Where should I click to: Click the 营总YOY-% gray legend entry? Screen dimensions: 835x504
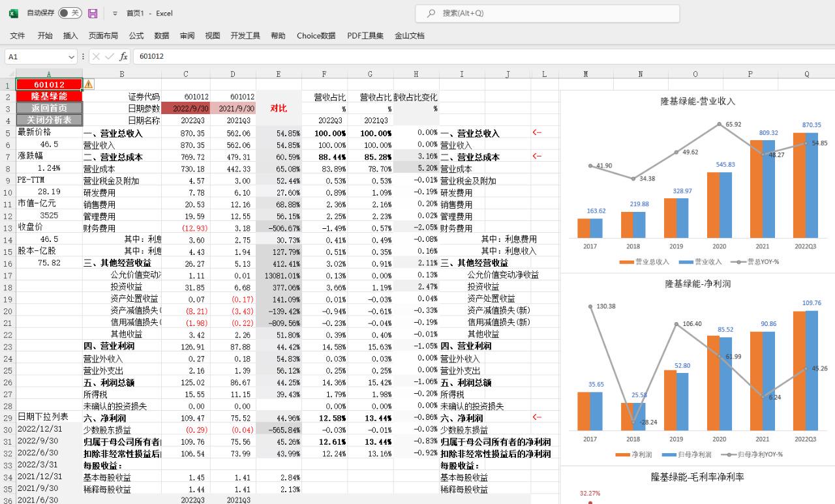754,261
